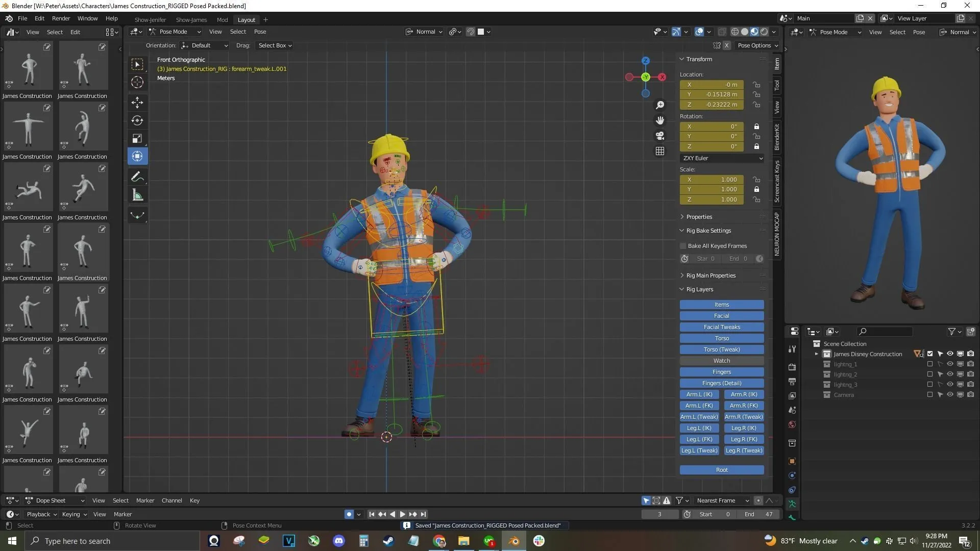The height and width of the screenshot is (551, 980).
Task: Switch to the Layout workspace tab
Action: point(246,19)
